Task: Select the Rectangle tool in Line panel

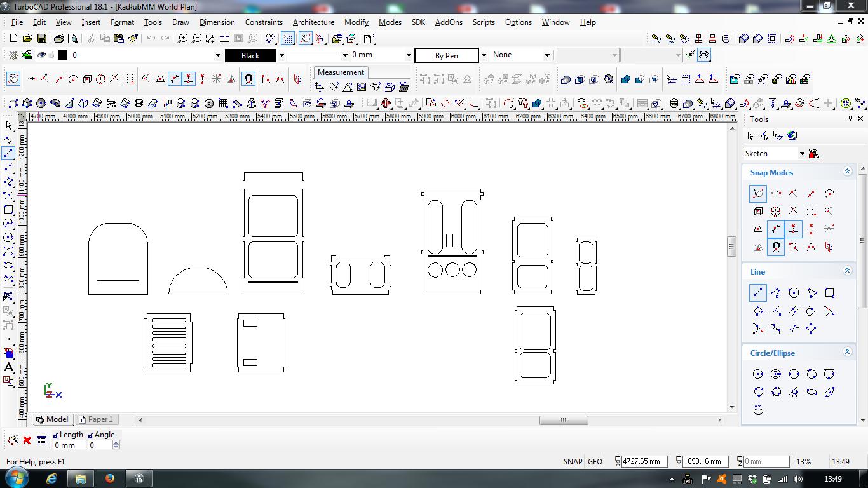Action: point(829,293)
